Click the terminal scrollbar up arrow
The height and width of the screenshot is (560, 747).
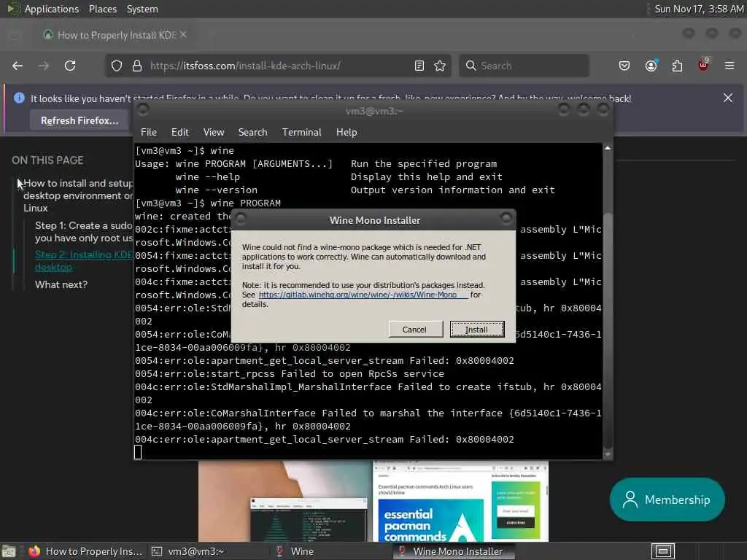tap(608, 148)
